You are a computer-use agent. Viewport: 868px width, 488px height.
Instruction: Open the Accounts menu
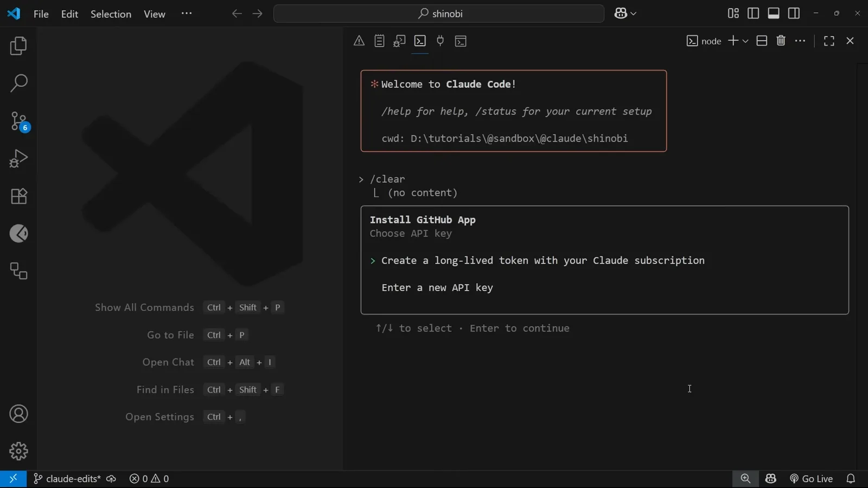pos(18,414)
